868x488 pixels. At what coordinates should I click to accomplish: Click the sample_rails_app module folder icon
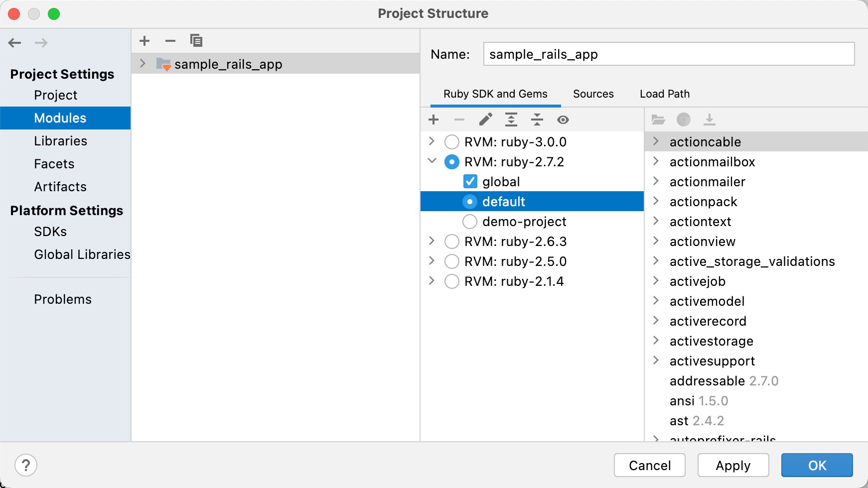163,64
